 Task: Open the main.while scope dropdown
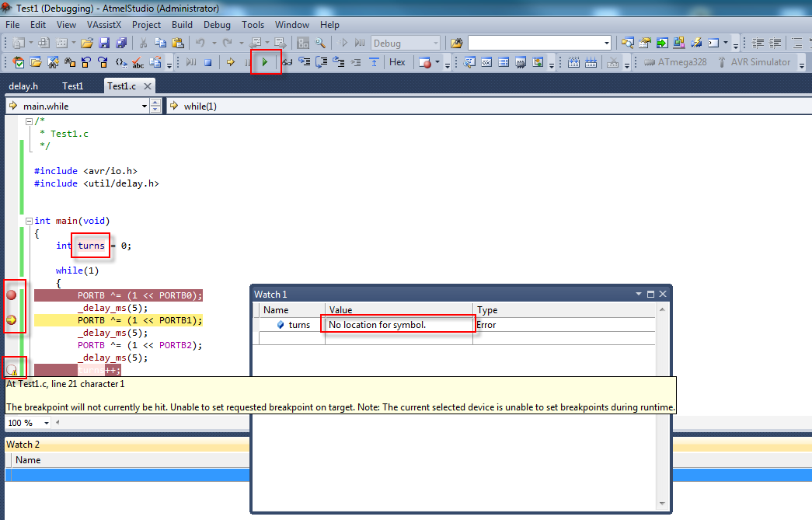pyautogui.click(x=144, y=106)
